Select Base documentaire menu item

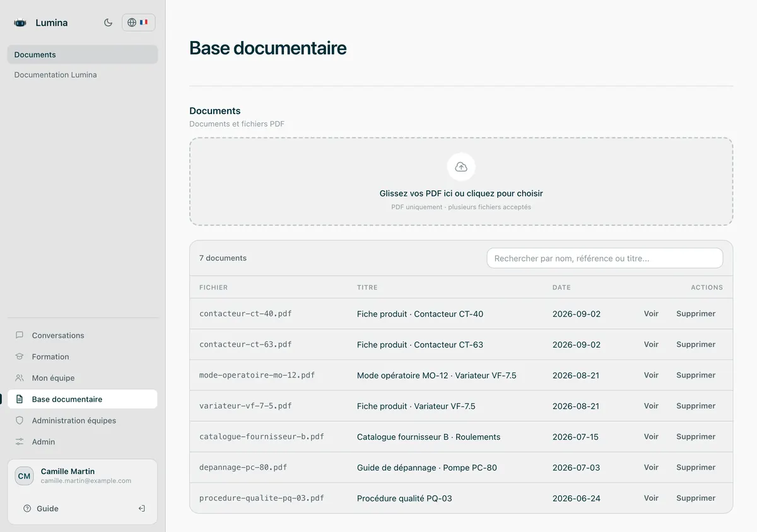point(83,399)
